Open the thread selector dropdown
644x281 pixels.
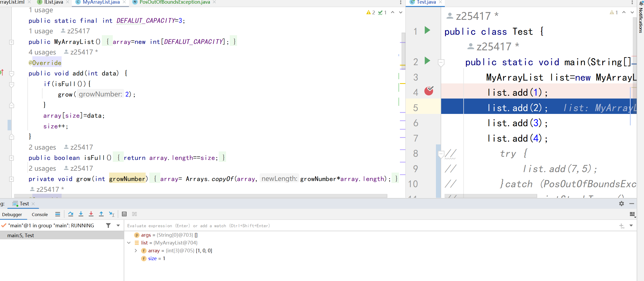point(118,225)
